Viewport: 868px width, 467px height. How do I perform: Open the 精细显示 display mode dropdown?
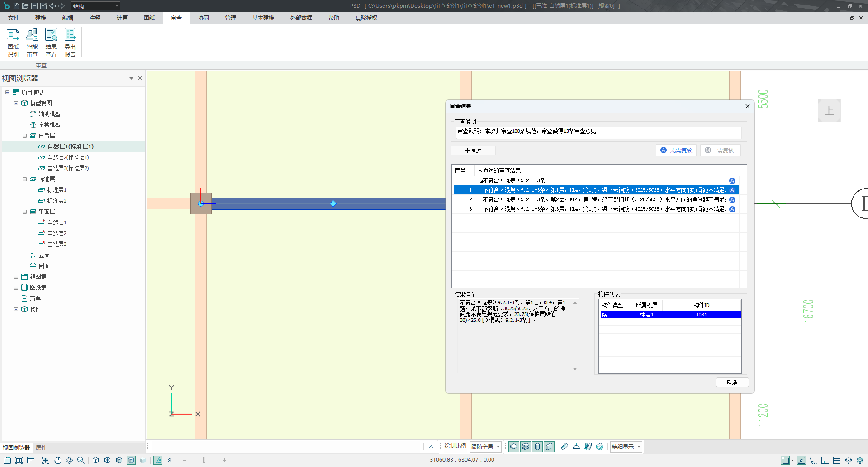pyautogui.click(x=626, y=447)
